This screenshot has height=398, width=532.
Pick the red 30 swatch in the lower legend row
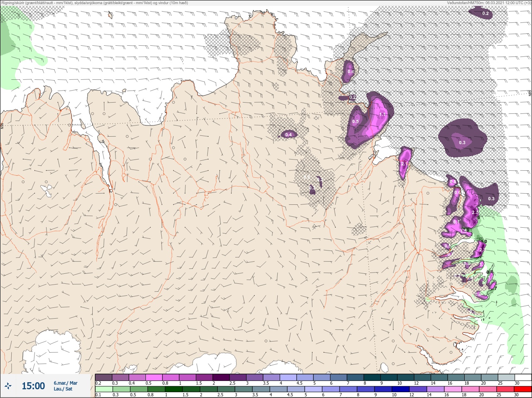point(523,389)
